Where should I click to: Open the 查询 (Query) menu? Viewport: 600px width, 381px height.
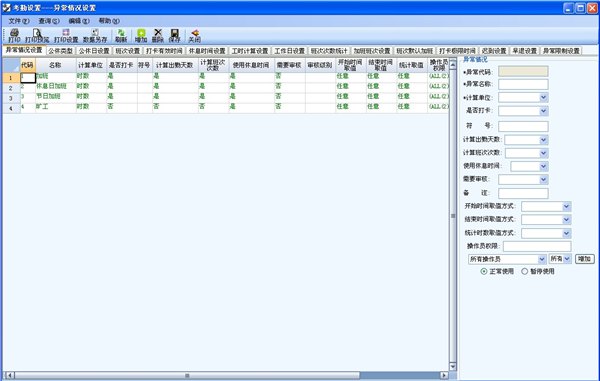(x=49, y=21)
